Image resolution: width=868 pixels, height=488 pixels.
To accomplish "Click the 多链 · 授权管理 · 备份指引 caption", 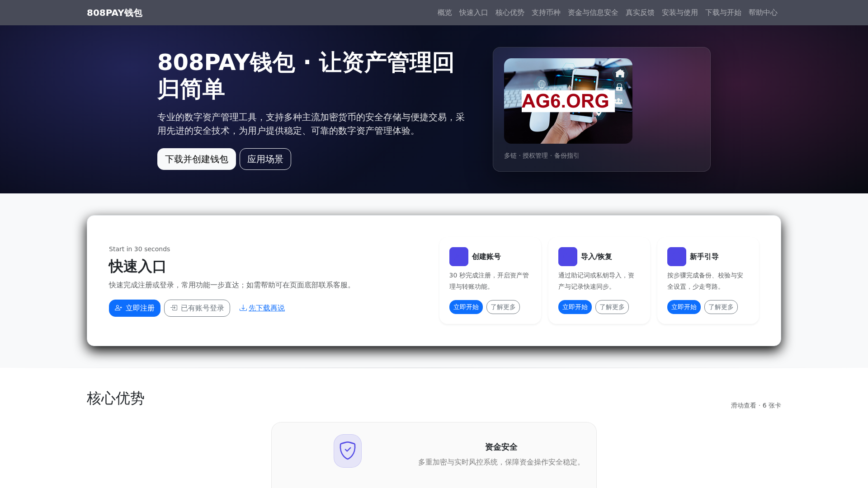I will click(x=542, y=155).
